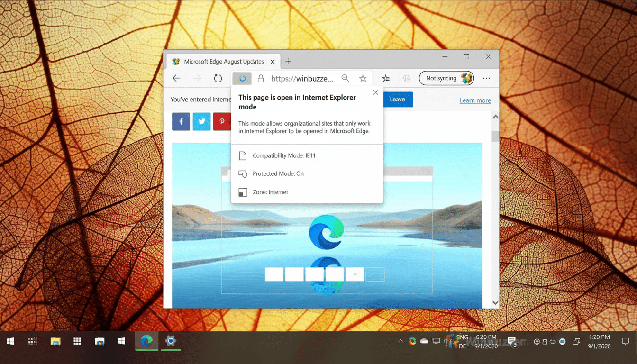Open Edge's three-dot settings menu
This screenshot has height=364, width=637.
tap(486, 78)
